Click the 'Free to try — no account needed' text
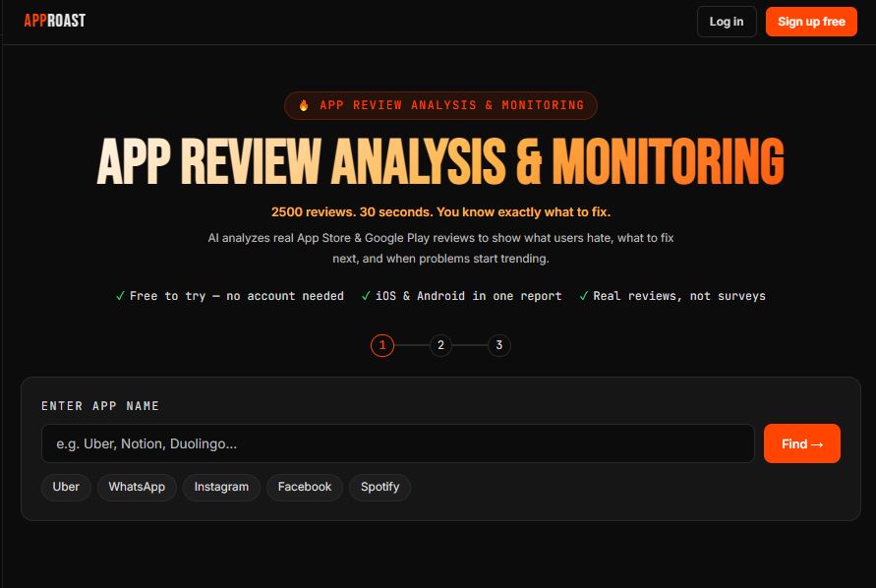The height and width of the screenshot is (588, 876). point(236,296)
